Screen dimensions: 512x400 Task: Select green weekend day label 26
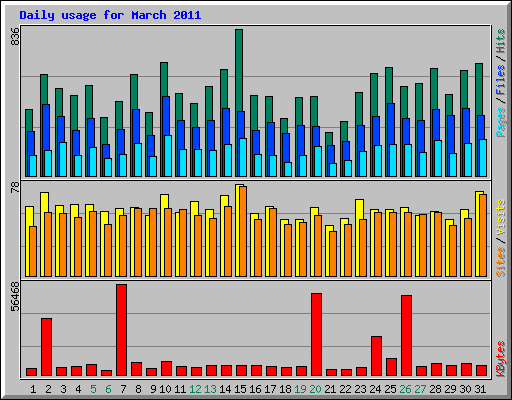pyautogui.click(x=405, y=389)
